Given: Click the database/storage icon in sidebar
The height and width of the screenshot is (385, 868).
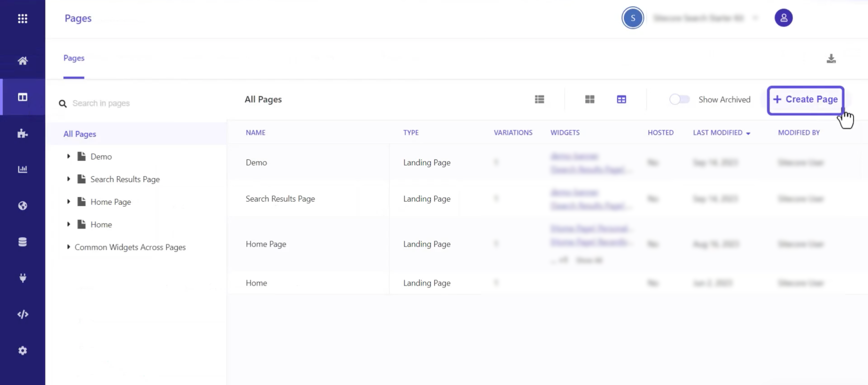Looking at the screenshot, I should pyautogui.click(x=22, y=242).
